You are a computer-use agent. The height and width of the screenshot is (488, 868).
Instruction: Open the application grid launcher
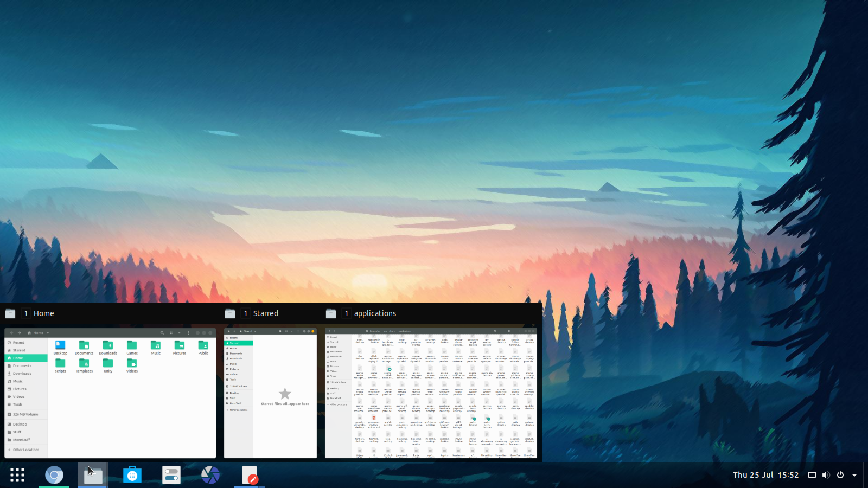[x=17, y=475]
